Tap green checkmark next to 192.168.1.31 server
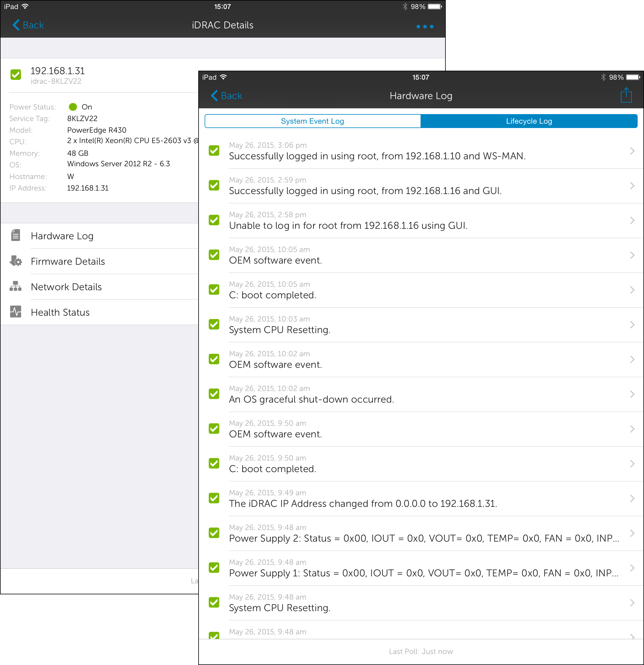The width and height of the screenshot is (644, 665). pyautogui.click(x=16, y=74)
